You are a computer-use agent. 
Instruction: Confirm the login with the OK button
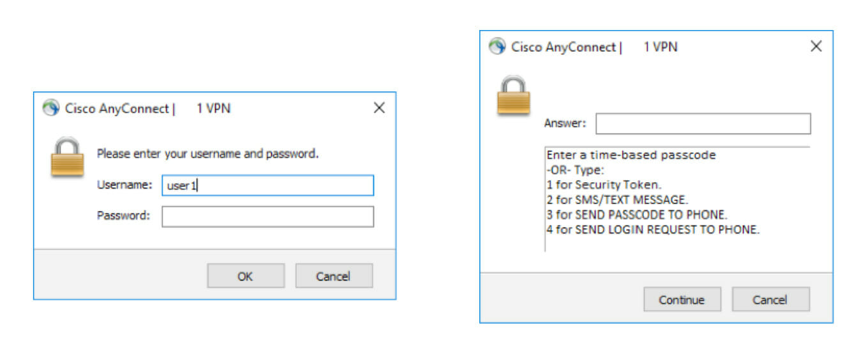click(246, 276)
